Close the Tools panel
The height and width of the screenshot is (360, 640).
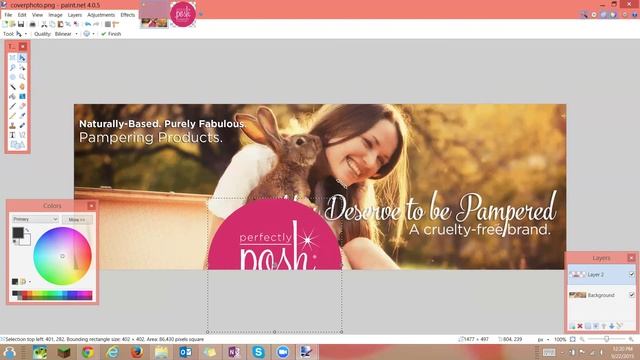(23, 47)
